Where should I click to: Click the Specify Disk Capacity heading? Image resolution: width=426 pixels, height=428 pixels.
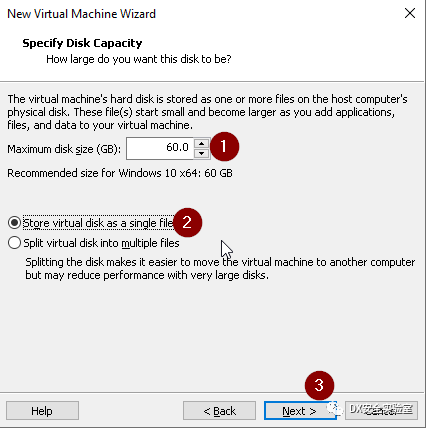[x=82, y=43]
